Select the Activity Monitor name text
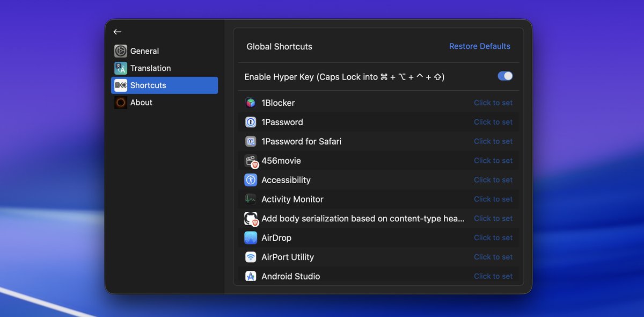The height and width of the screenshot is (317, 644). pyautogui.click(x=292, y=199)
